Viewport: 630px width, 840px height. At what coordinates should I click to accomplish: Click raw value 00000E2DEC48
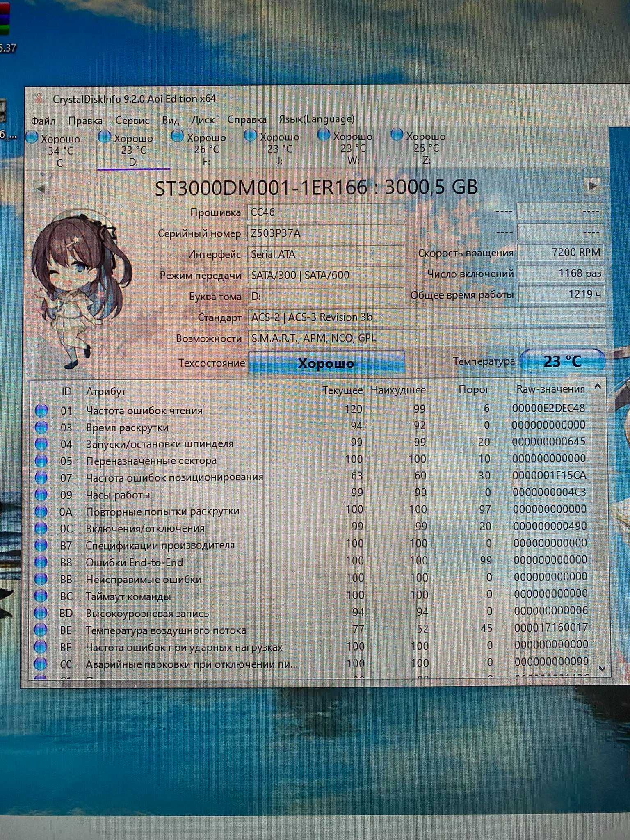pyautogui.click(x=549, y=408)
